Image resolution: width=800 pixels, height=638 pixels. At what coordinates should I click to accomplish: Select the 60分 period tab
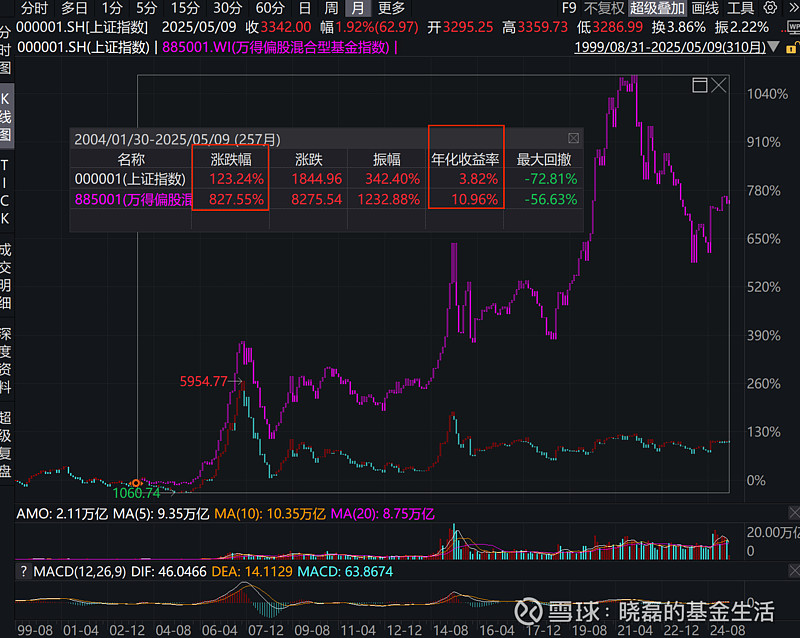tap(270, 8)
